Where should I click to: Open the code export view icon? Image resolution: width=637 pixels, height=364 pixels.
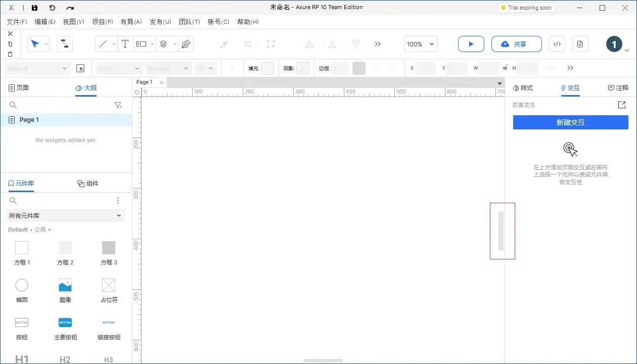tap(557, 44)
